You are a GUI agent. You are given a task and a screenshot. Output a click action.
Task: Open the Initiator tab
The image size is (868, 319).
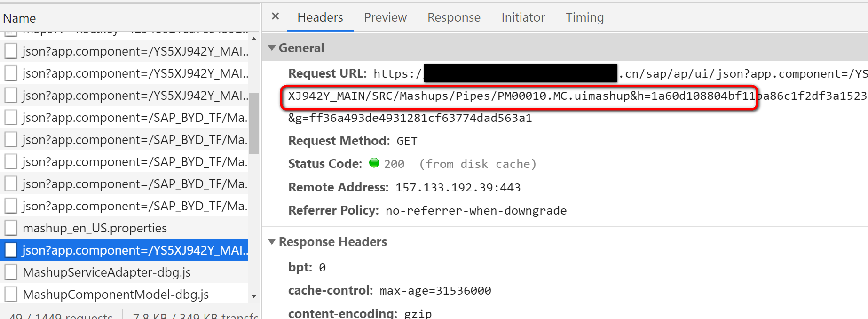pos(523,17)
